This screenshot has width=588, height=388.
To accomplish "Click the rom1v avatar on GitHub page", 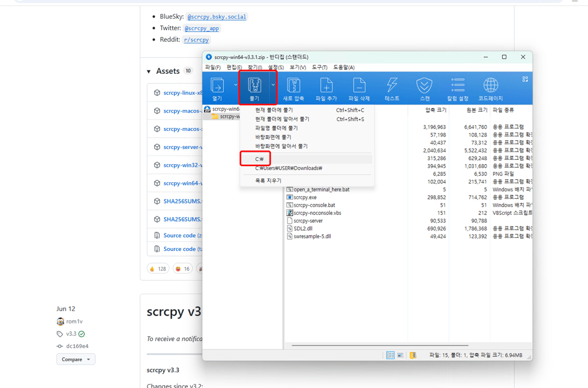I will [x=61, y=321].
